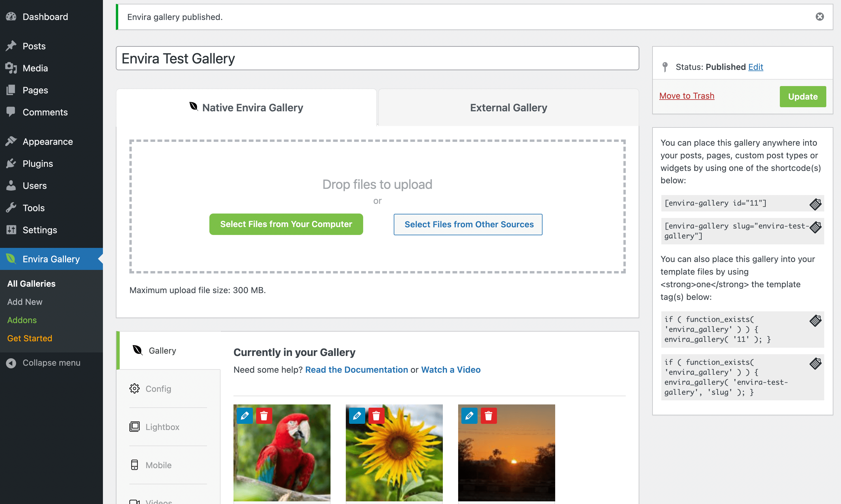Screen dimensions: 841x504
Task: Copy the envira_gallery('11') template tag via clipboard icon
Action: pyautogui.click(x=815, y=320)
